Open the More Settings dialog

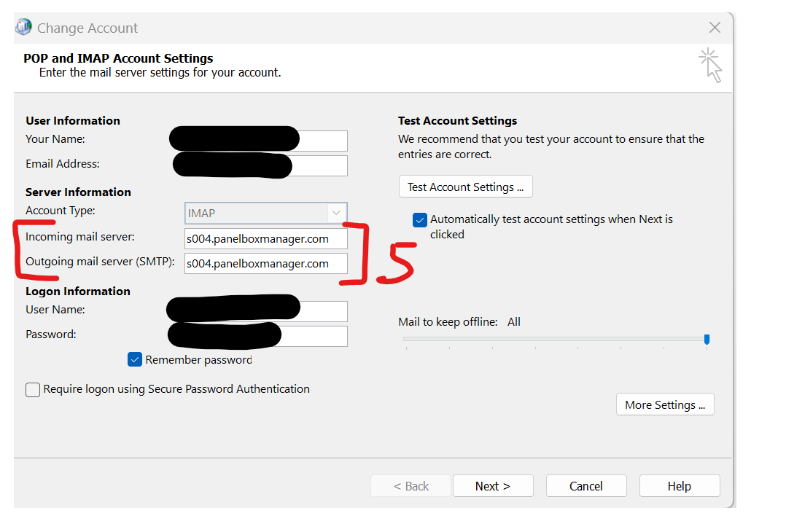tap(665, 404)
